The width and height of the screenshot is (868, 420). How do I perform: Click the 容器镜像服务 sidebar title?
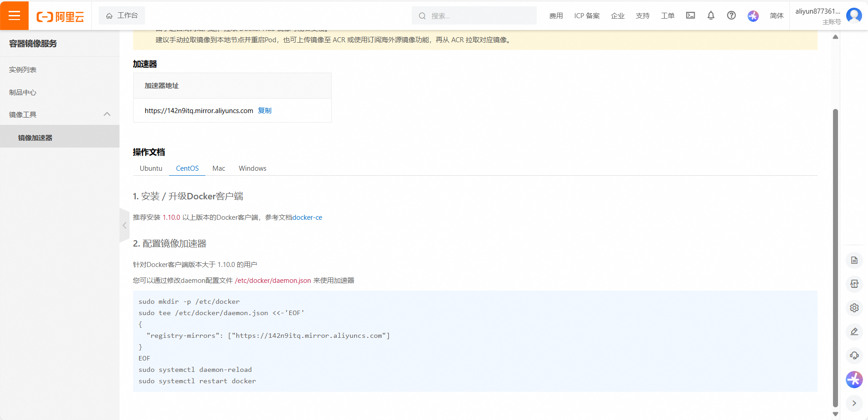coord(33,44)
